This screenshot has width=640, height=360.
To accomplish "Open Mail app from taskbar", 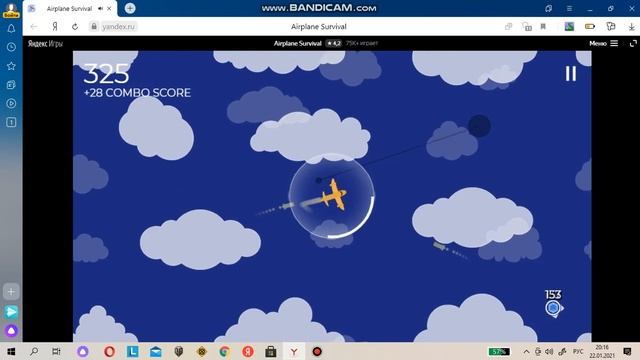I will coord(156,351).
